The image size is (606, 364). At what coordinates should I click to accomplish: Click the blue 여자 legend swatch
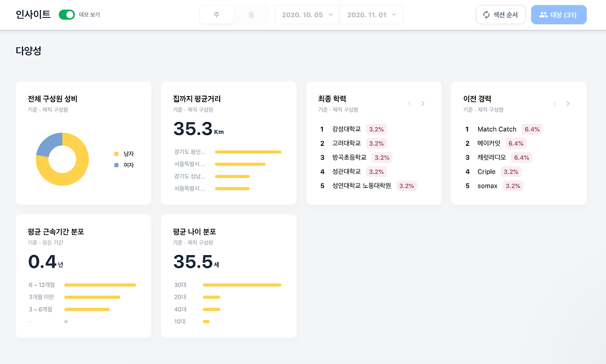coord(116,165)
